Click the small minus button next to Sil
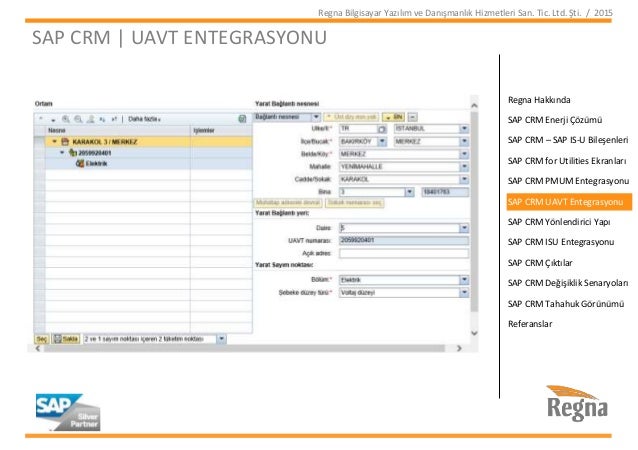Screen dimensions: 638x450 412,117
